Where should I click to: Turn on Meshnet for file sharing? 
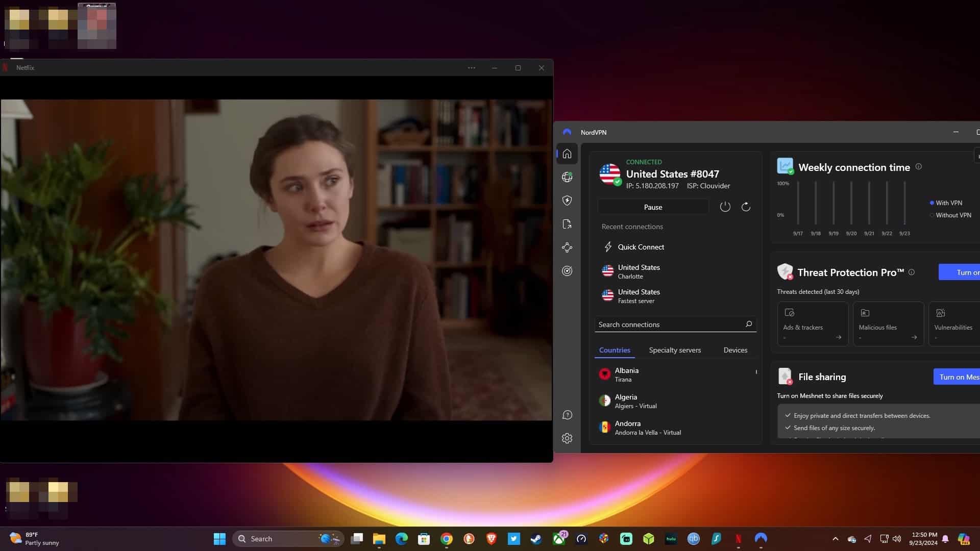coord(957,377)
